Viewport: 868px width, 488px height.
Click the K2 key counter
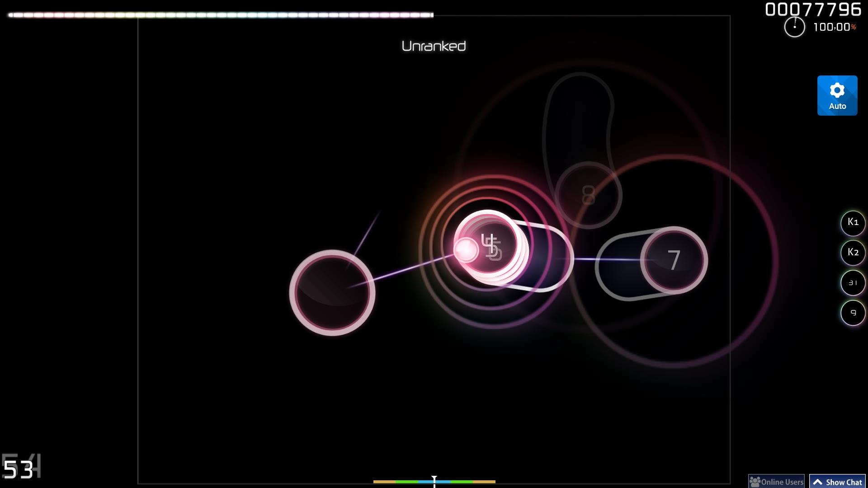(853, 253)
